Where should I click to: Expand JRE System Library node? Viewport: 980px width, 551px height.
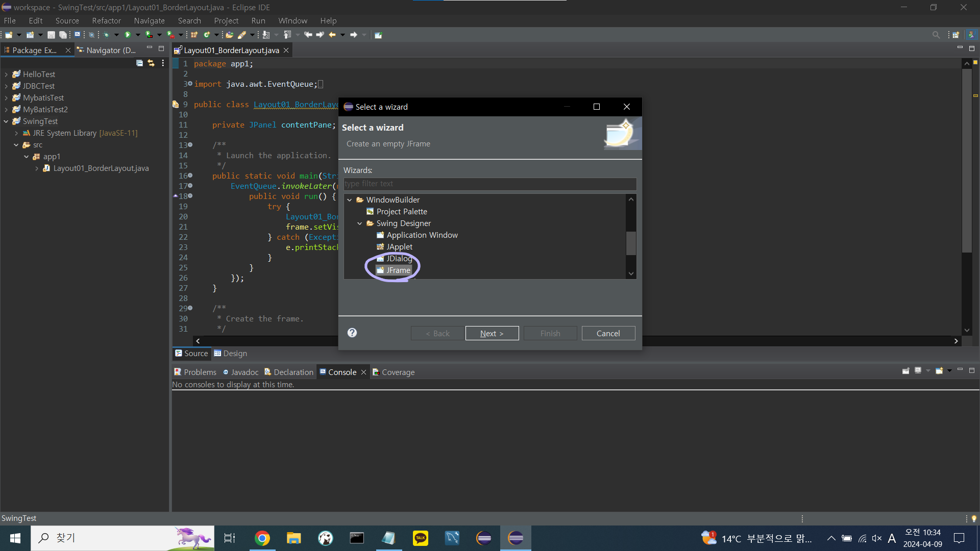pyautogui.click(x=16, y=133)
